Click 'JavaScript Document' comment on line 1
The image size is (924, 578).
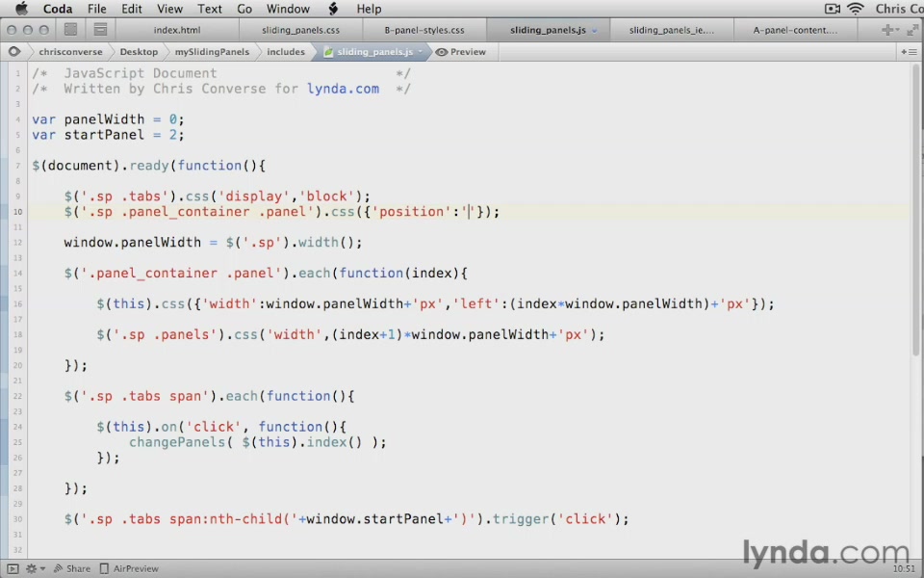pyautogui.click(x=141, y=73)
